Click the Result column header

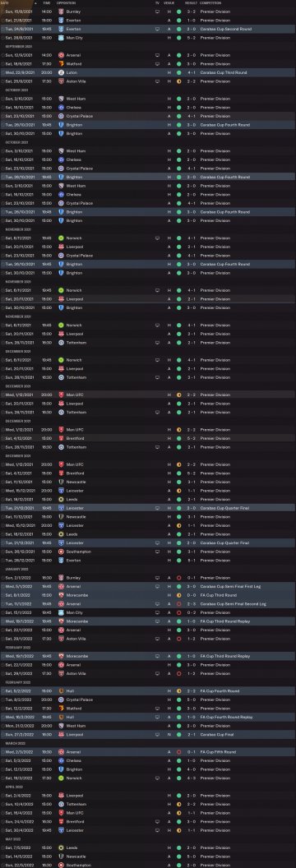coord(191,3)
